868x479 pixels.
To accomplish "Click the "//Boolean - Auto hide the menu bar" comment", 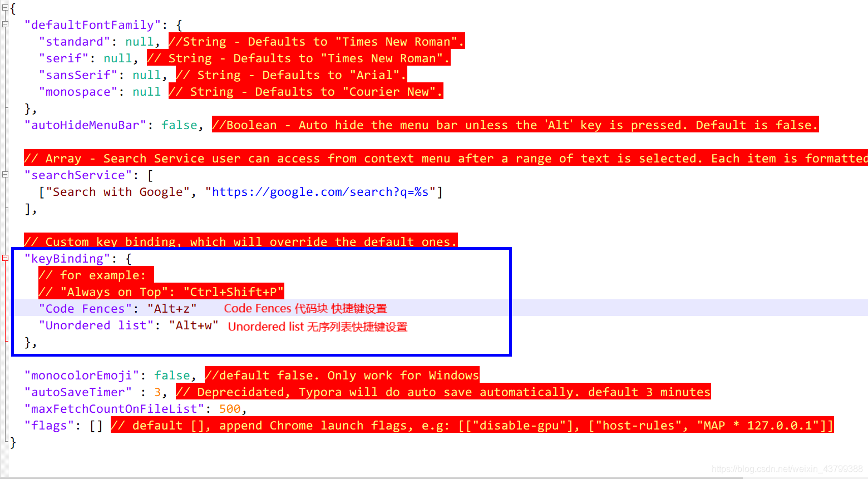I will 515,125.
